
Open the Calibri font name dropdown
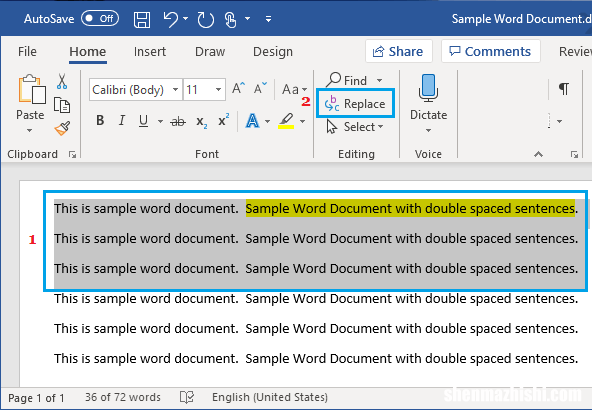click(x=175, y=89)
